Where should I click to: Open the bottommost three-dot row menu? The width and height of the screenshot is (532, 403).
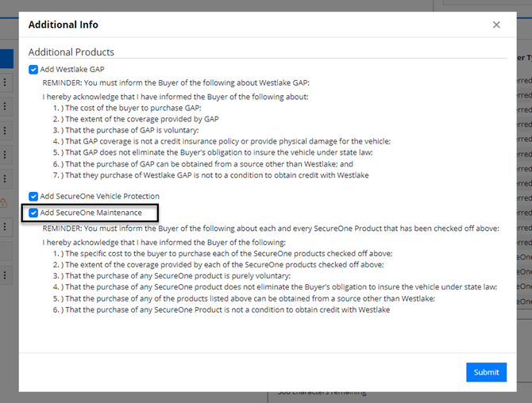pos(5,274)
